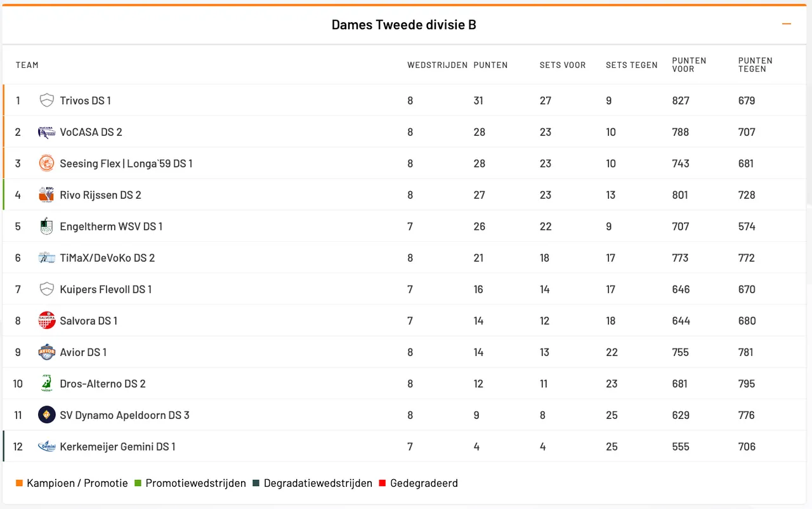Click the Seesing Flex Longa'59 orange logo
The height and width of the screenshot is (509, 812).
coord(46,164)
